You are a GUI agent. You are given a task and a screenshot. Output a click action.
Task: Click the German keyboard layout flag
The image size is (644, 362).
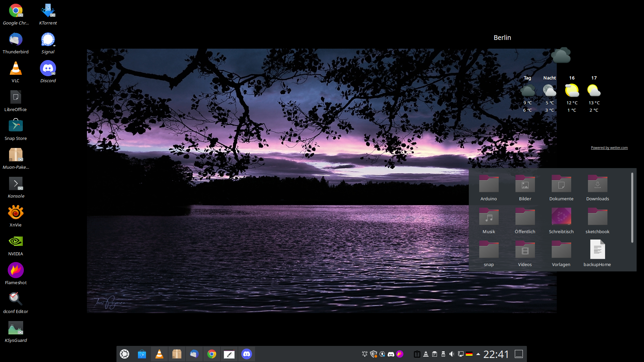469,354
